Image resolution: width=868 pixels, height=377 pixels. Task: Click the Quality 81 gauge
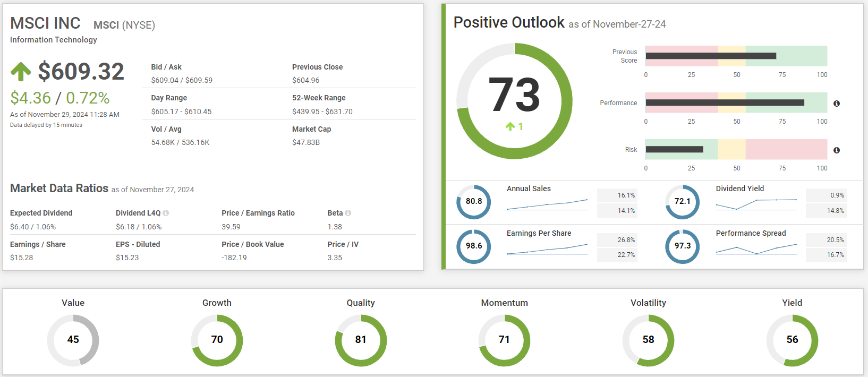361,340
